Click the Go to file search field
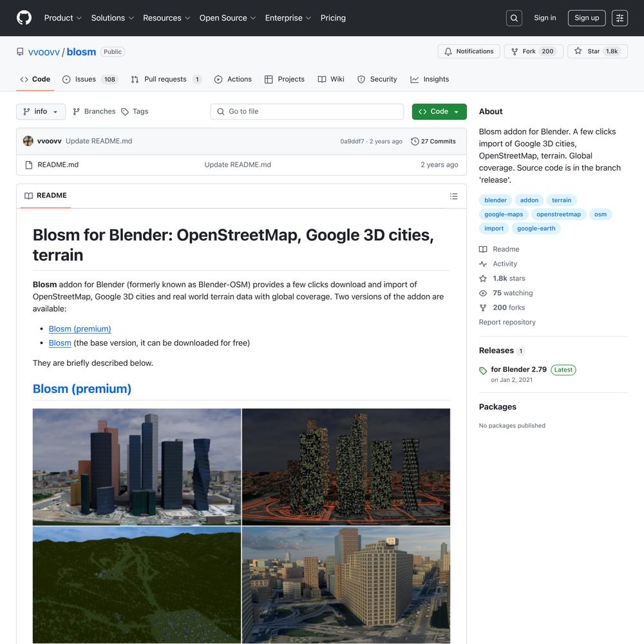Viewport: 644px width, 644px height. tap(307, 111)
